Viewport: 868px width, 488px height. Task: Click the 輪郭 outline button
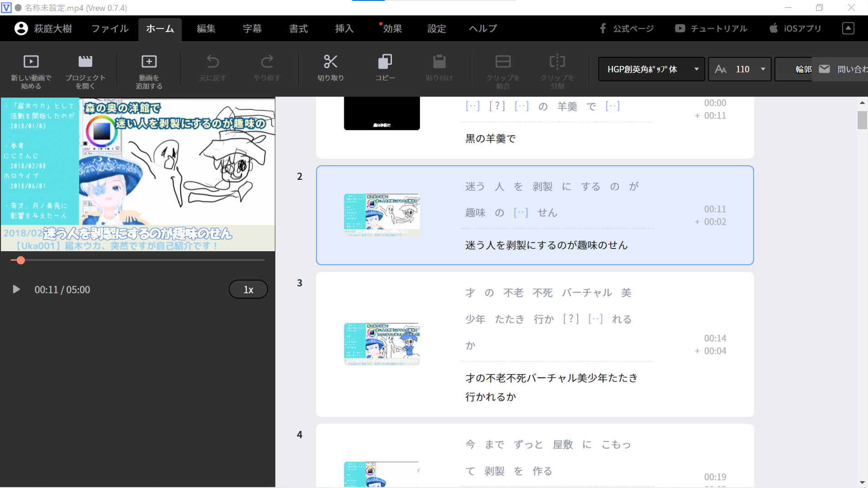point(793,69)
